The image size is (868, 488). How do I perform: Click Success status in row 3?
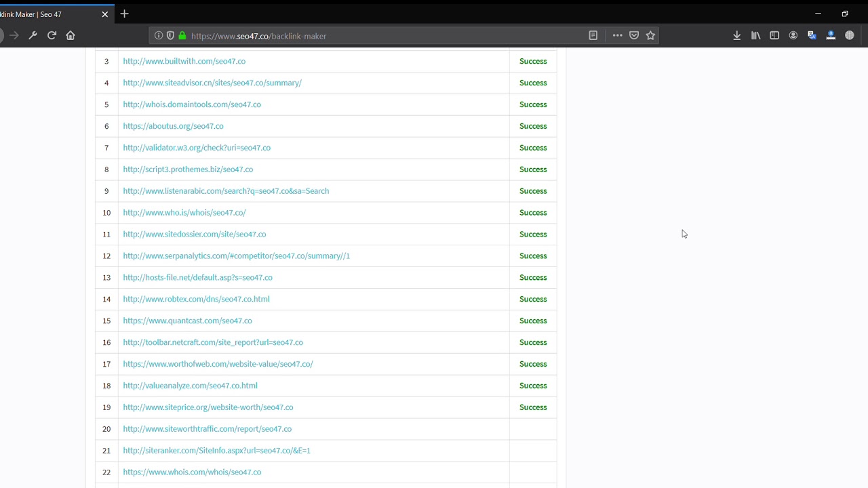click(x=533, y=61)
